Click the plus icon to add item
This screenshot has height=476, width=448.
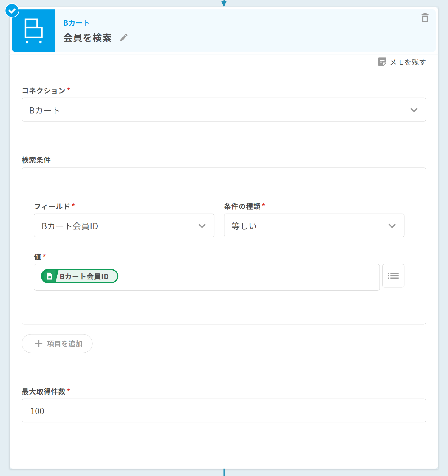(x=38, y=344)
